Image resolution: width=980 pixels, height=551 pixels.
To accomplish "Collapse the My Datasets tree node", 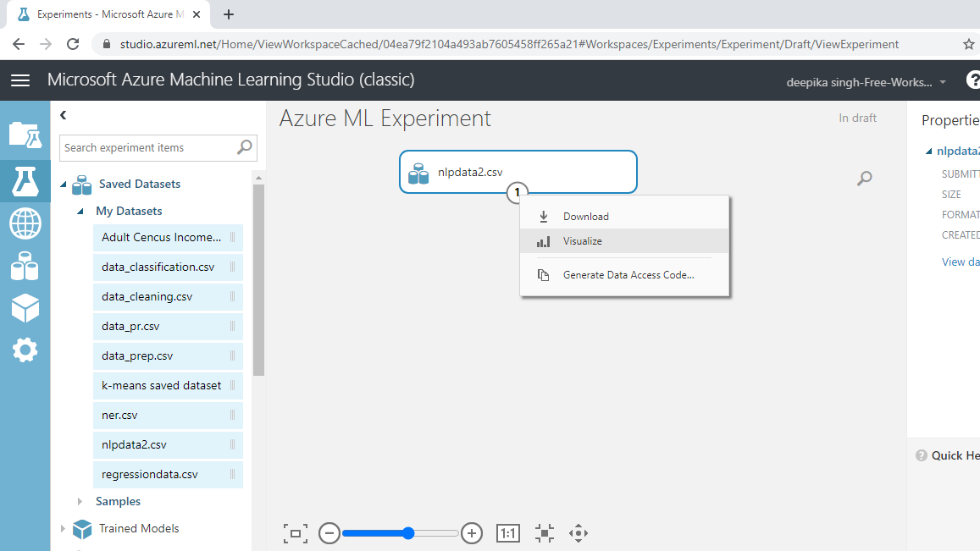I will click(80, 211).
